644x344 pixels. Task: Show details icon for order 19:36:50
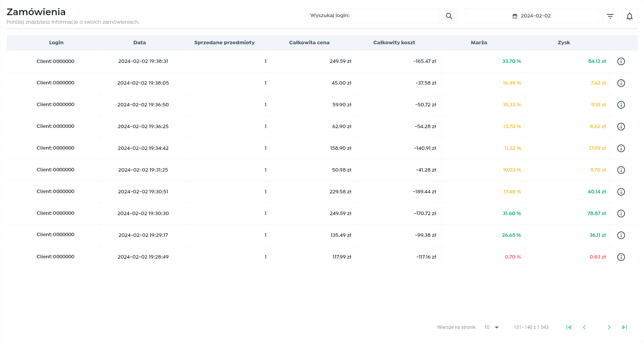tap(621, 105)
